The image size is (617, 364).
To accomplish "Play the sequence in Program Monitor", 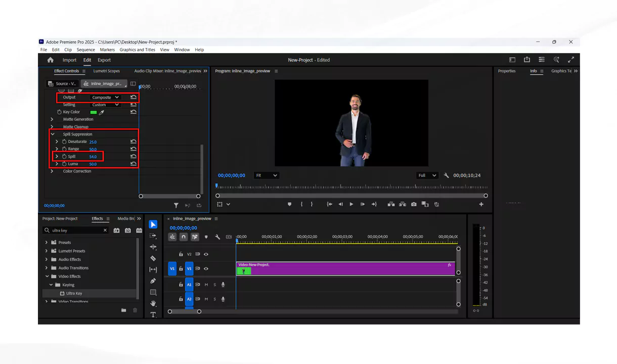I will tap(351, 204).
